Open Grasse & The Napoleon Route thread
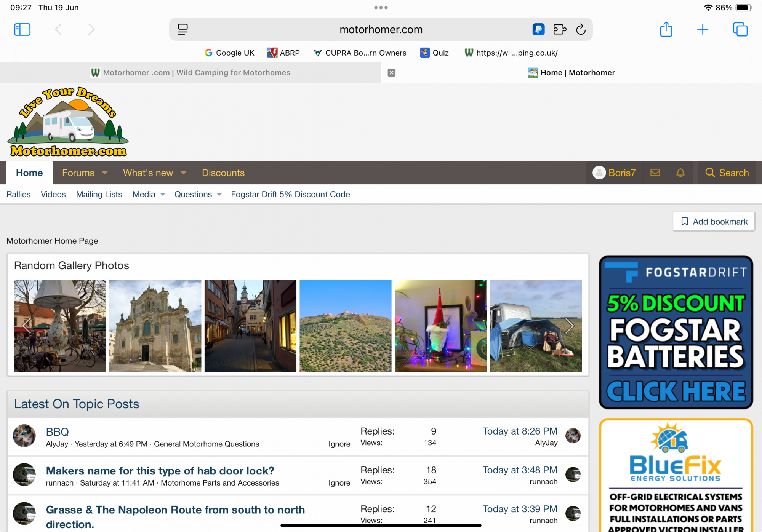Viewport: 762px width, 532px height. coord(175,517)
